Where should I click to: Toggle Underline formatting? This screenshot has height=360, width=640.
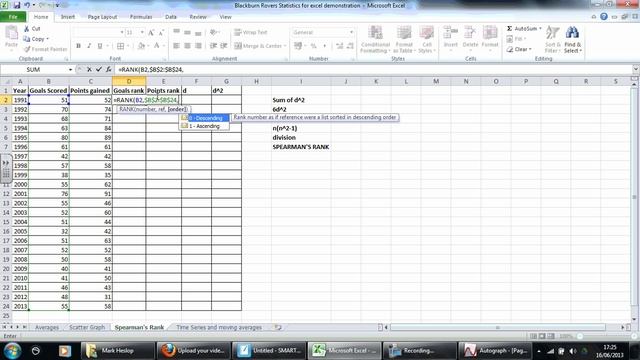(100, 46)
